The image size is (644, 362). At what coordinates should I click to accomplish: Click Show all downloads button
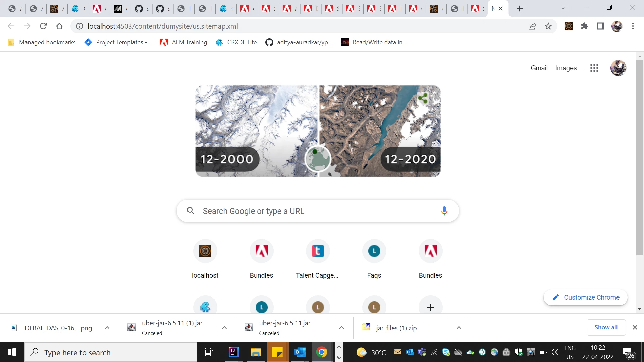(606, 327)
